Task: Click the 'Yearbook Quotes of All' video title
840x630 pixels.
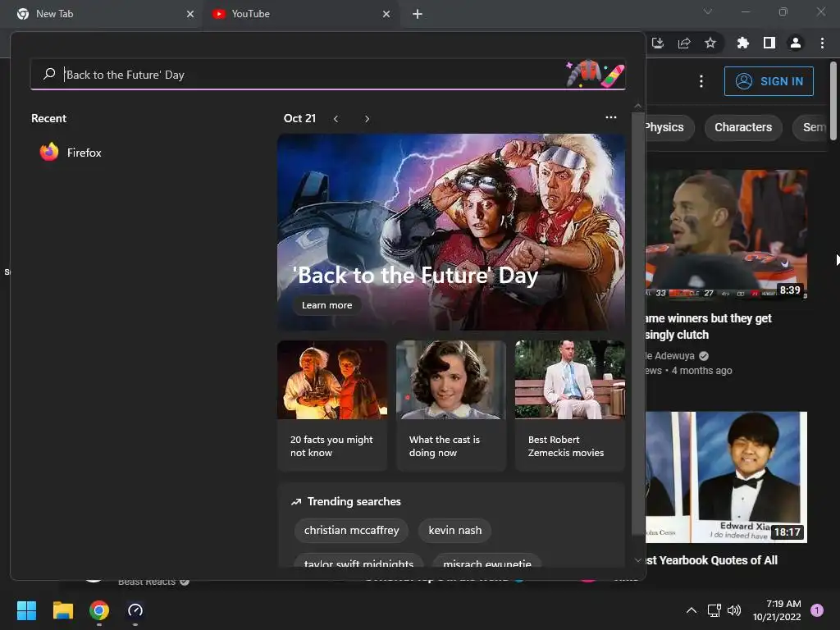Action: pos(712,560)
